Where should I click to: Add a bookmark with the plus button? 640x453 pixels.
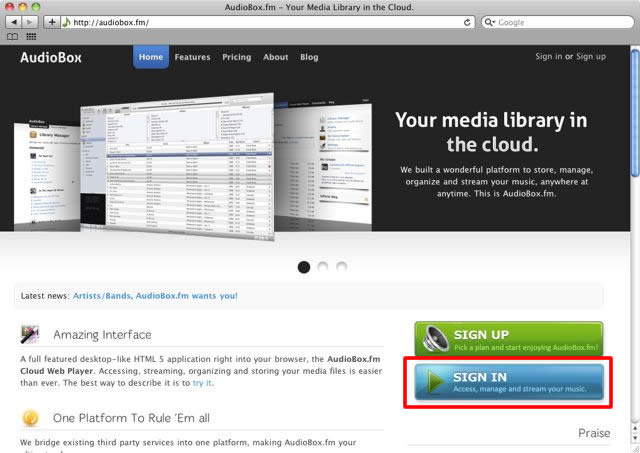52,22
